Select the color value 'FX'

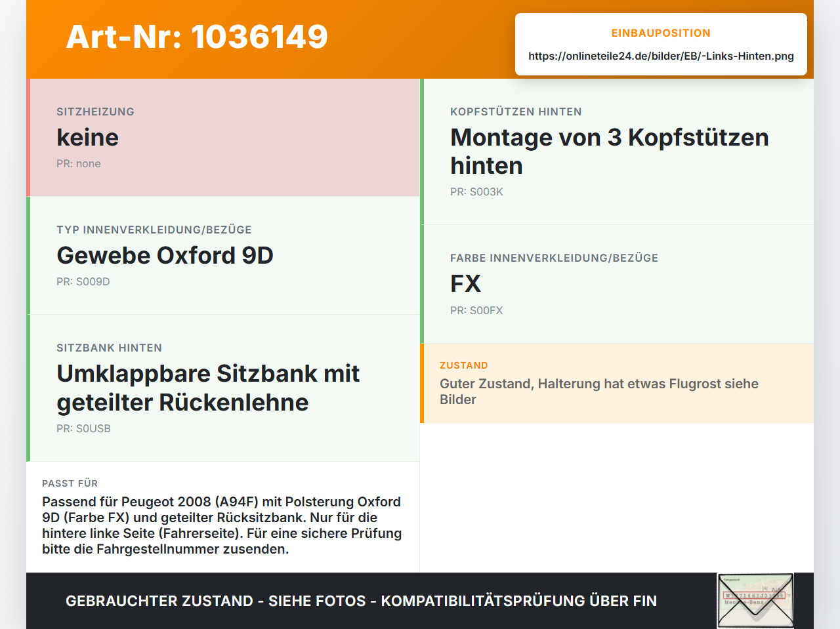[x=465, y=283]
